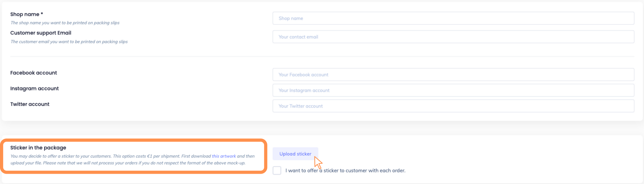Click the shop name packing slips hint
Screen dimensions: 644x184
65,23
